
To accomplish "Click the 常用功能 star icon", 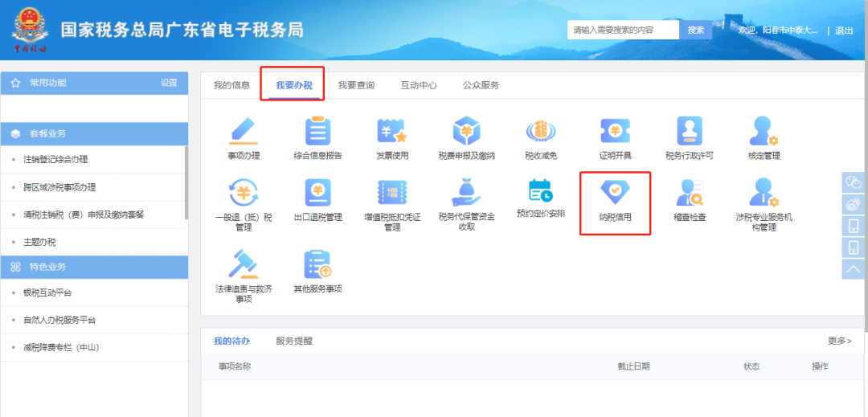I will 15,83.
